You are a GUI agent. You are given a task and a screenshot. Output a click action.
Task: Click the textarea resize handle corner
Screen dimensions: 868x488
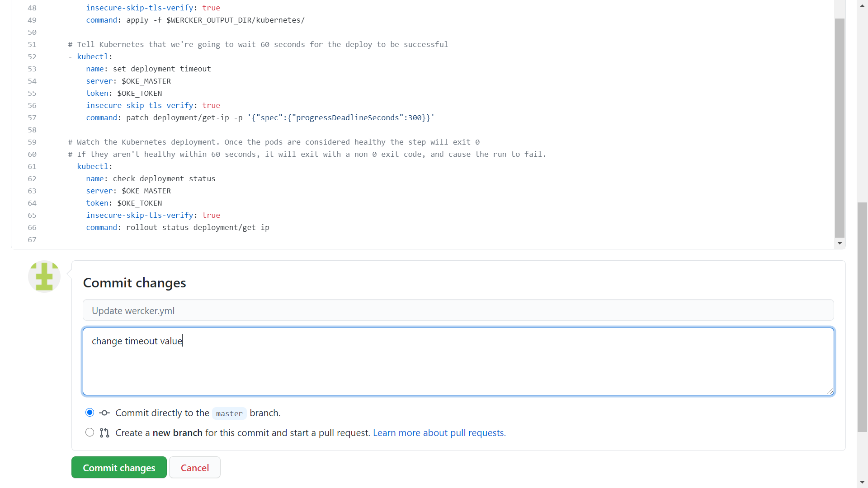coord(830,391)
